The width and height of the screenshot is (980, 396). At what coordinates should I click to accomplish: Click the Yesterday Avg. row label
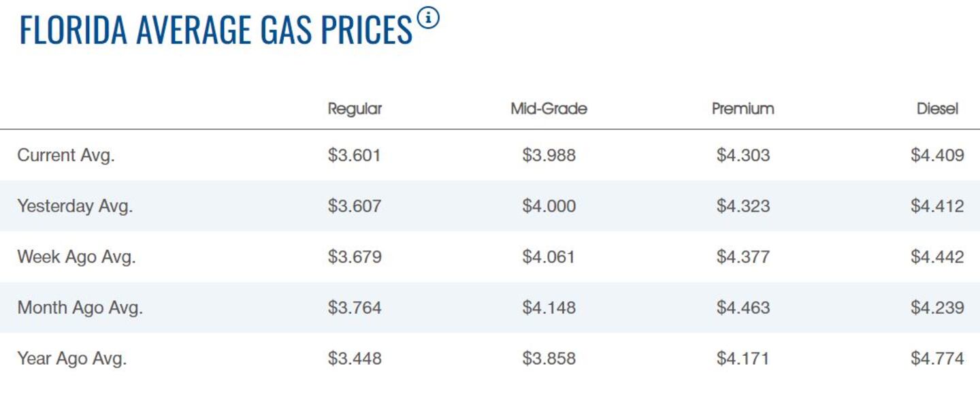(75, 206)
